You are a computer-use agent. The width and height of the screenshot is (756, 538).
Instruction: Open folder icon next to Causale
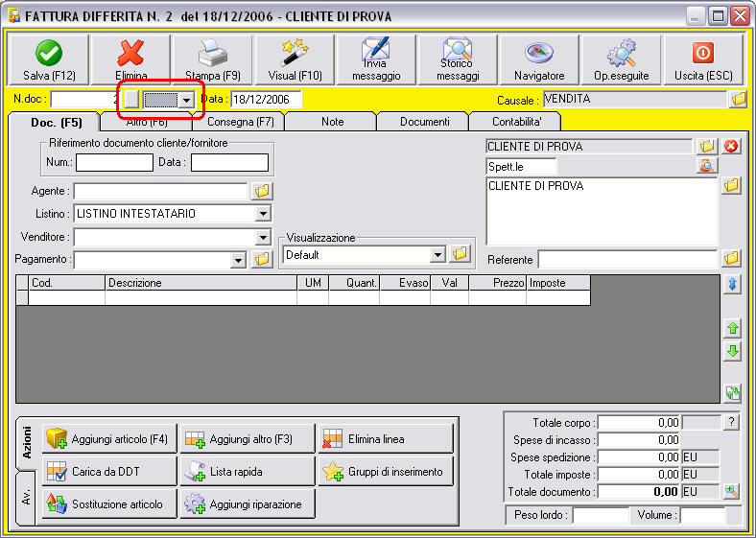pyautogui.click(x=738, y=100)
